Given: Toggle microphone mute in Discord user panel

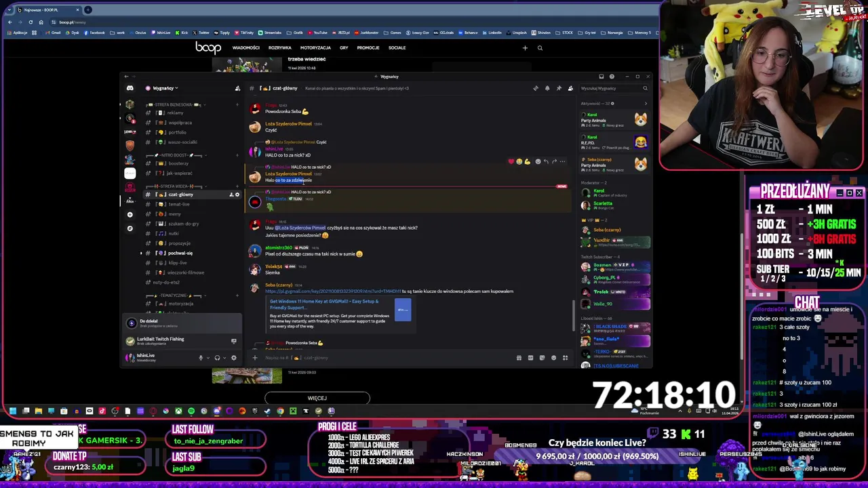Looking at the screenshot, I should click(x=201, y=358).
